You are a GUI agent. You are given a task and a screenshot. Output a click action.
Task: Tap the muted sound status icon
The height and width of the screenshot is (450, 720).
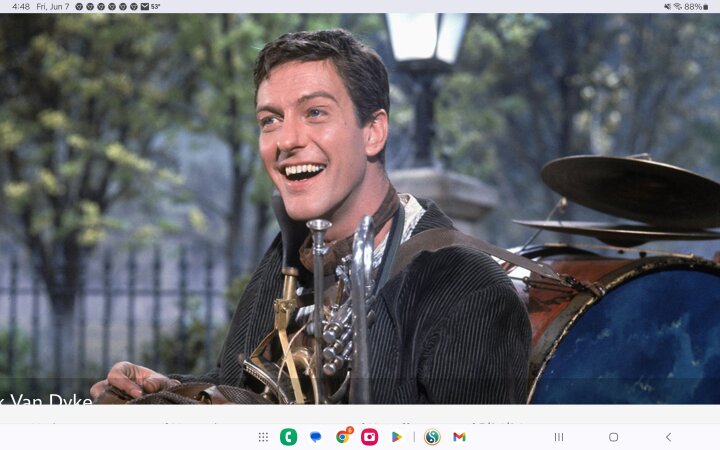[667, 6]
